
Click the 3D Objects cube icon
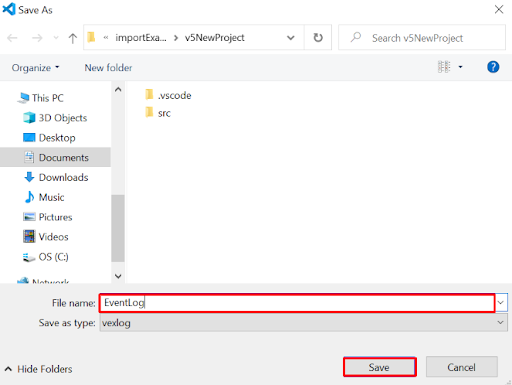[x=29, y=118]
